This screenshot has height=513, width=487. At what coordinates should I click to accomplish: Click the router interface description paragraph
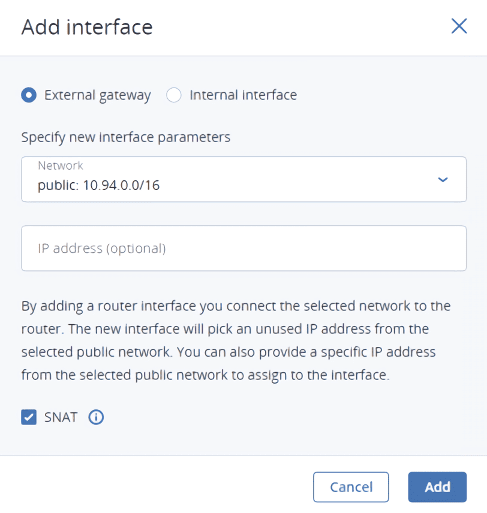(236, 340)
